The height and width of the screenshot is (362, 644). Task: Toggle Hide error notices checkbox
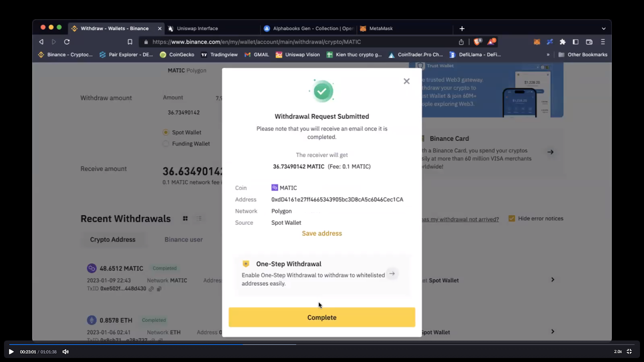click(x=512, y=218)
